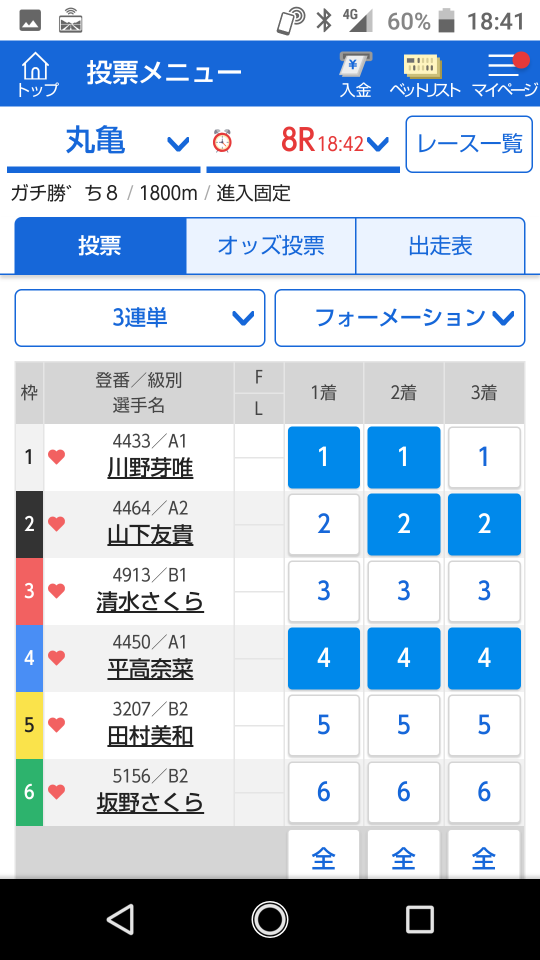Tap the Android back navigation icon

pos(121,919)
